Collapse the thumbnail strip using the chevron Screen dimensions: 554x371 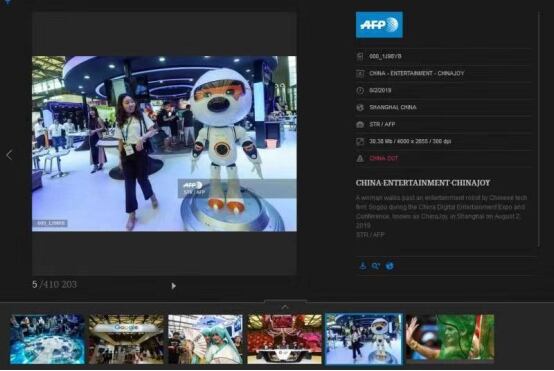click(285, 307)
